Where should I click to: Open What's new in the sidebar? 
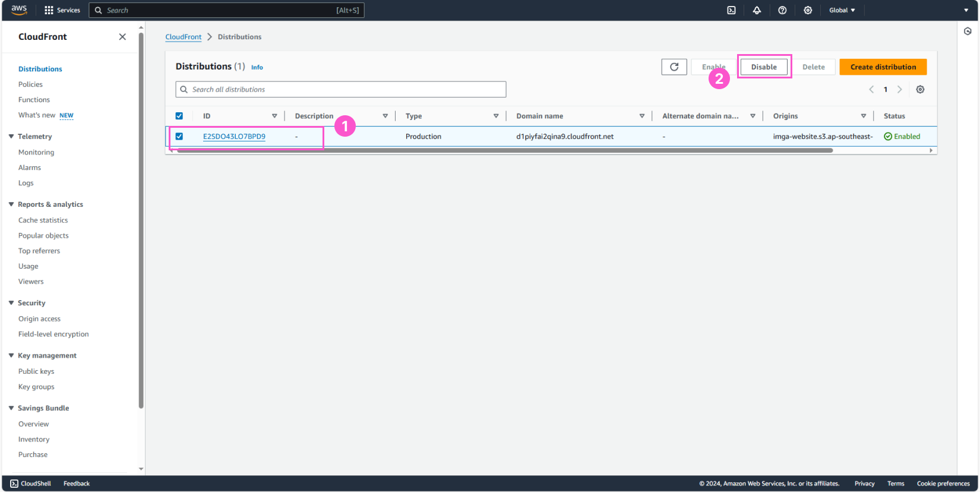[x=37, y=115]
